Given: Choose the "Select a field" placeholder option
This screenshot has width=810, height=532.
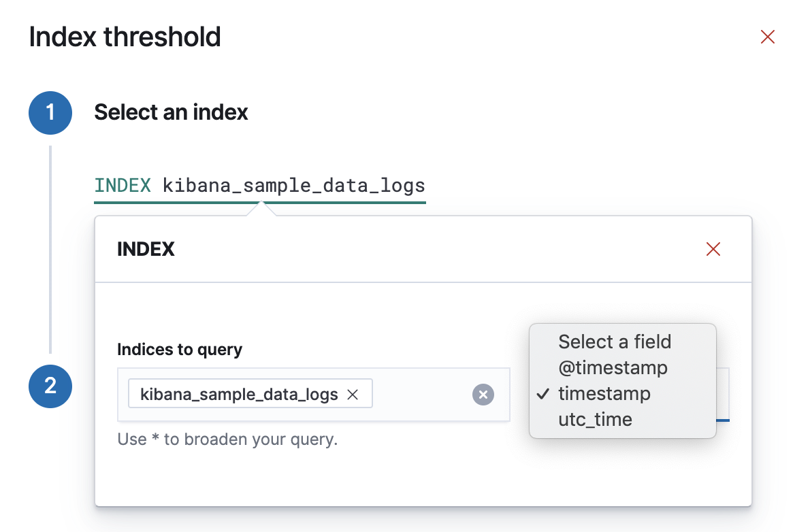Looking at the screenshot, I should pos(615,342).
